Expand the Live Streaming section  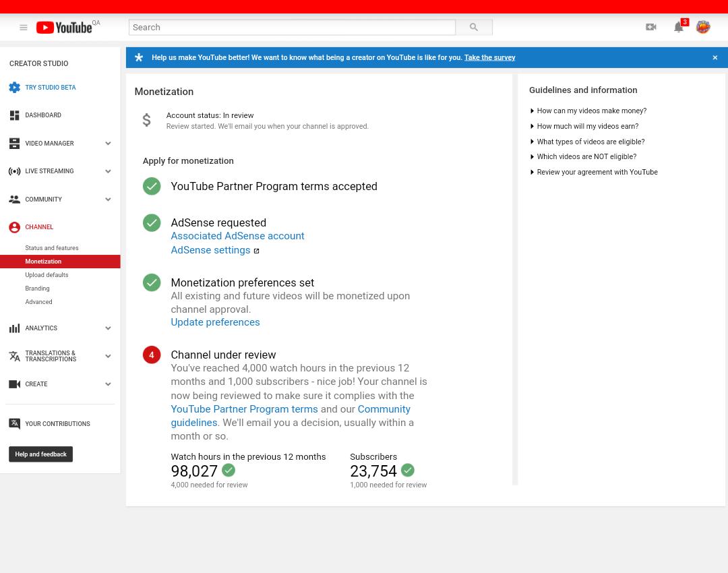(108, 171)
